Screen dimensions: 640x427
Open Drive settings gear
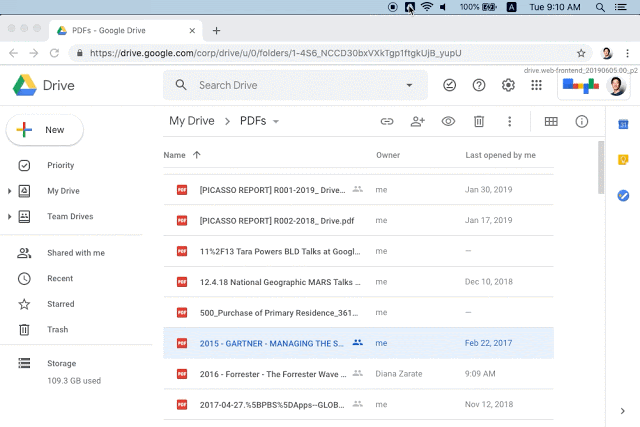click(508, 86)
